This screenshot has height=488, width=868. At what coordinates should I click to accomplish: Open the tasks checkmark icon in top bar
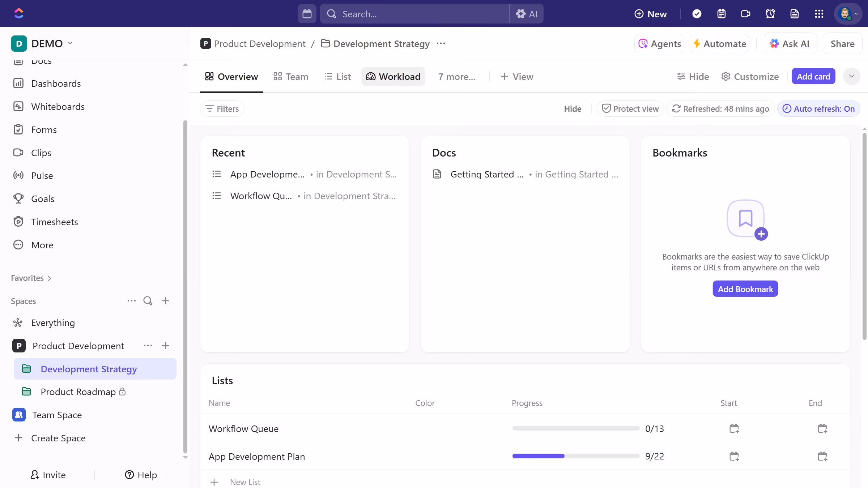[x=697, y=14]
